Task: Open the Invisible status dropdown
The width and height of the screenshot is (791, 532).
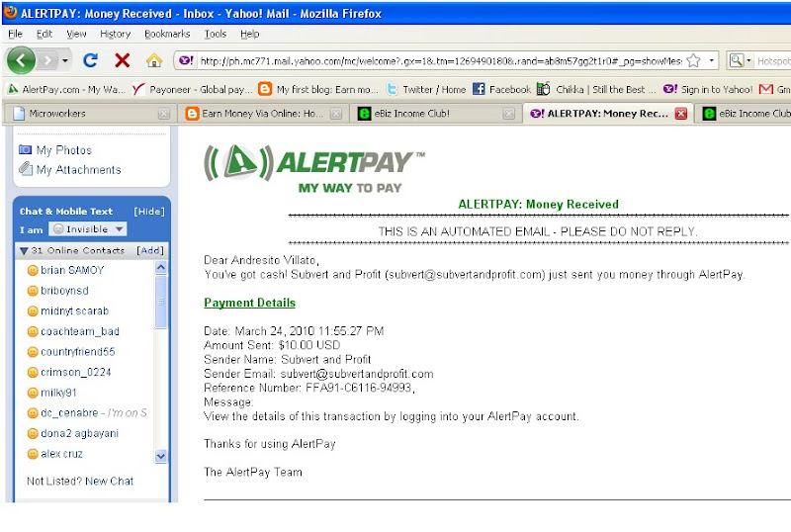Action: [88, 229]
